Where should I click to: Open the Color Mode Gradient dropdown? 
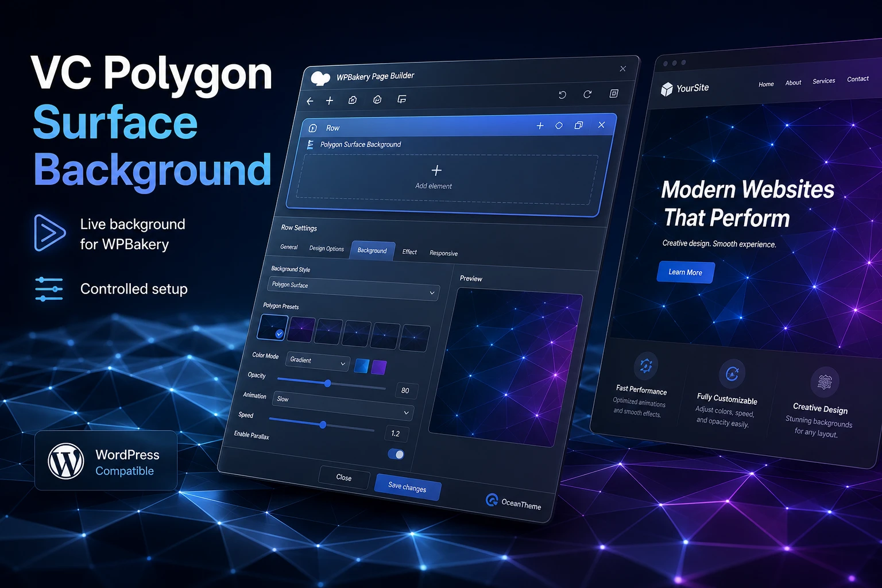click(318, 361)
